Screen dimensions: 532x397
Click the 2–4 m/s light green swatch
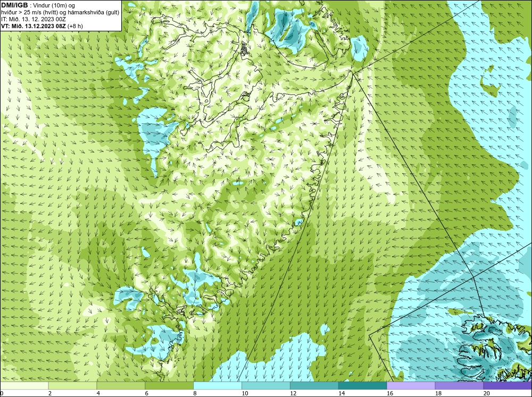72,386
